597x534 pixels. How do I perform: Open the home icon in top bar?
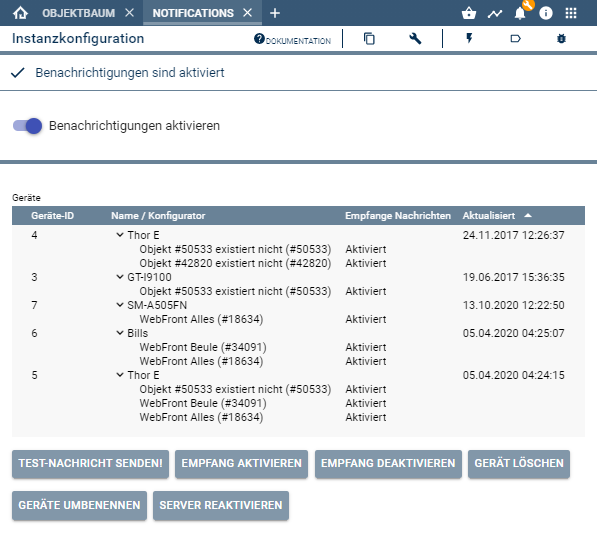(20, 13)
